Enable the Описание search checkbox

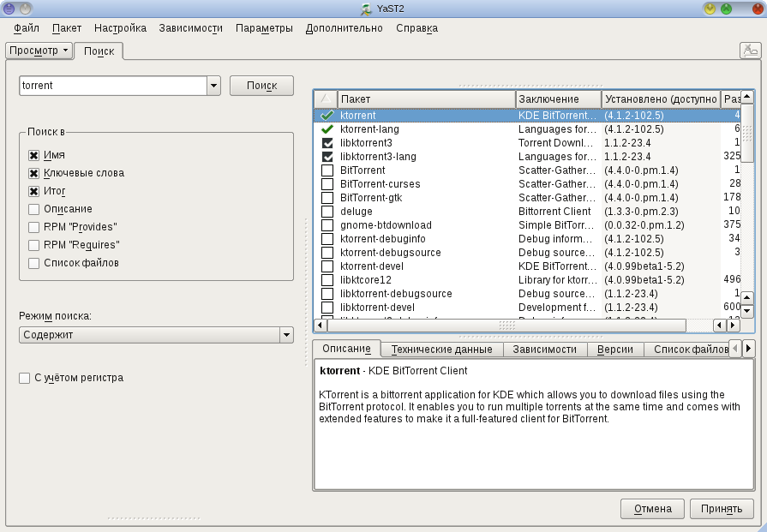[x=33, y=209]
